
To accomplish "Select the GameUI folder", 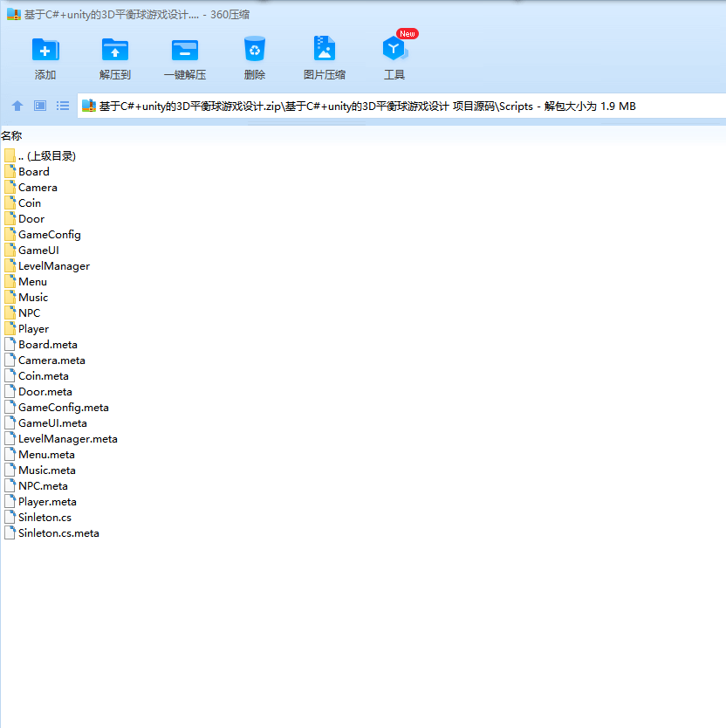I will pos(31,251).
